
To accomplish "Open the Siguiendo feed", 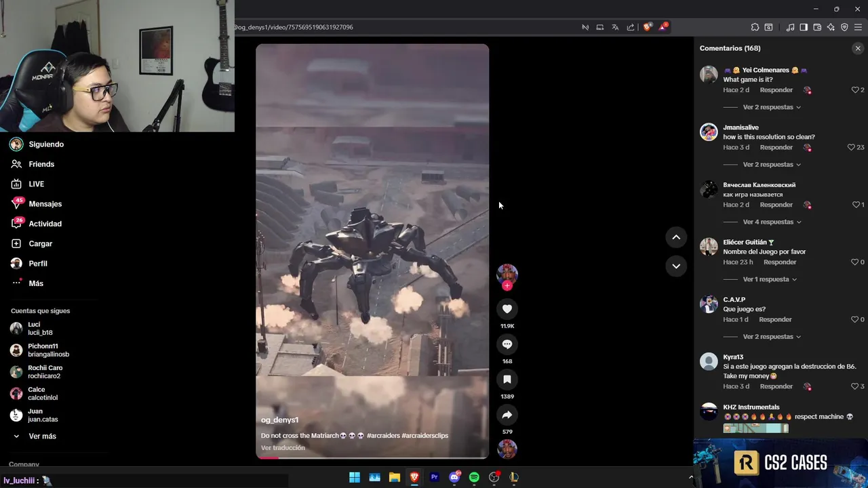I will [46, 144].
